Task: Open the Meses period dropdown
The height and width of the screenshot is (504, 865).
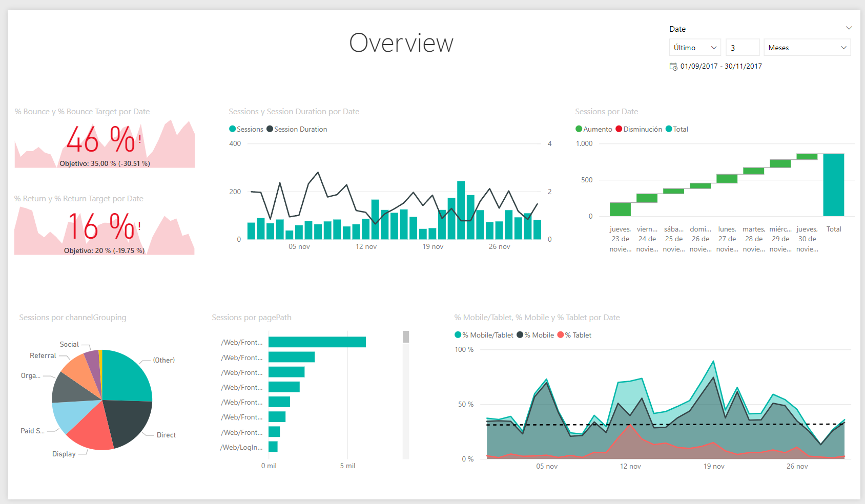Action: [807, 48]
